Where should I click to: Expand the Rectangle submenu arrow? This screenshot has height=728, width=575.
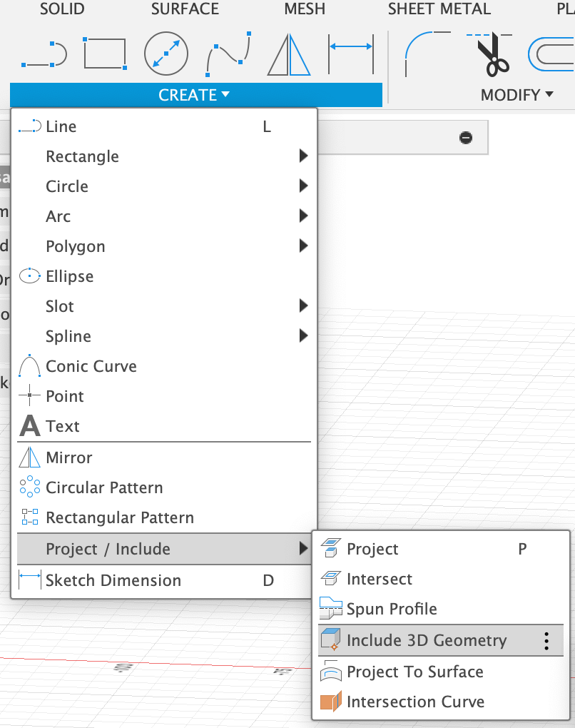click(302, 156)
